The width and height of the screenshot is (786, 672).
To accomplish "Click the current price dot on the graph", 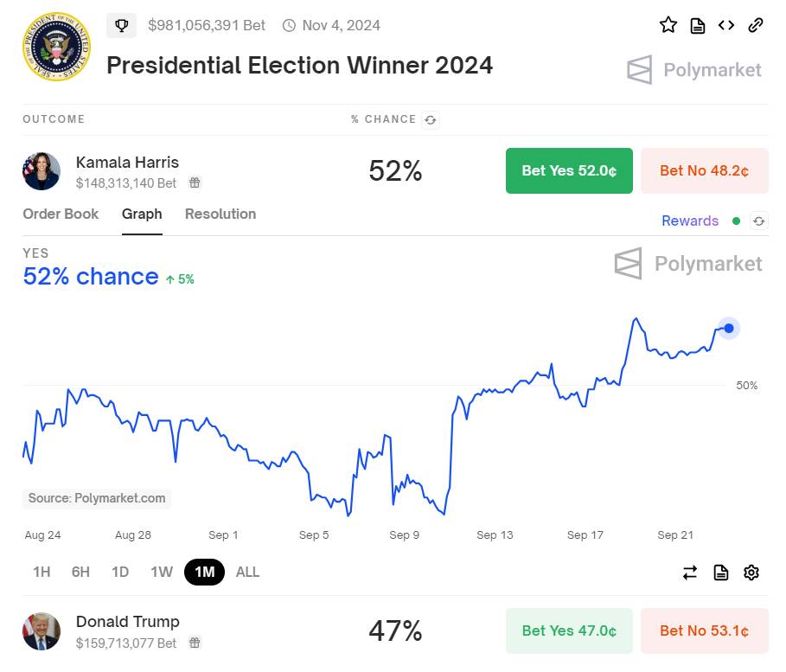I will [729, 329].
